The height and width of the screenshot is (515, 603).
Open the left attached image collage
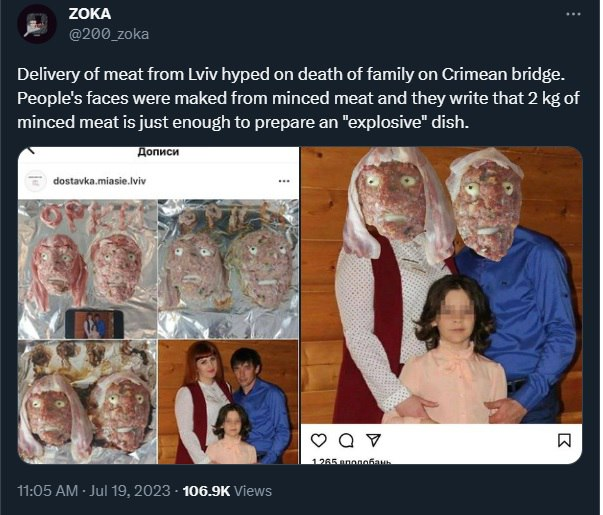[x=158, y=305]
